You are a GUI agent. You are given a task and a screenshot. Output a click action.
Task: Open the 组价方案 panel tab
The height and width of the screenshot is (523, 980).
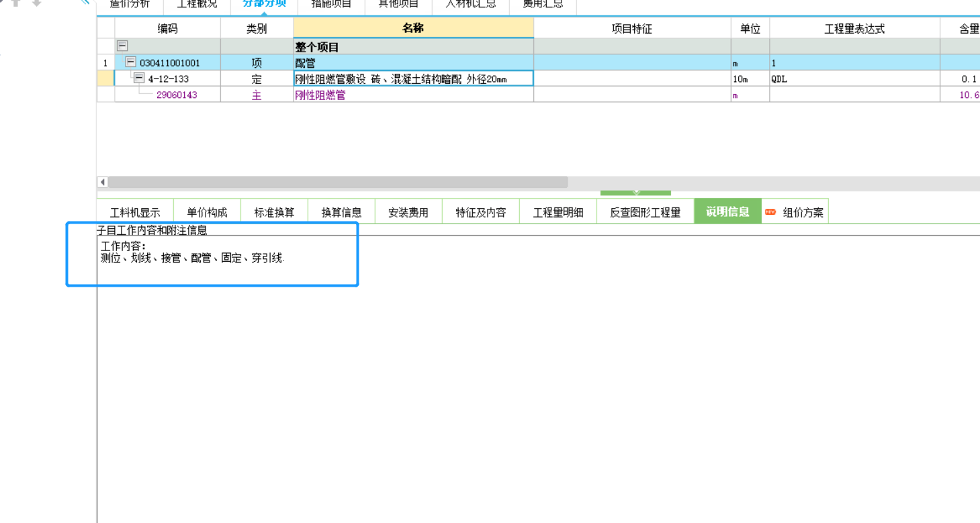coord(795,212)
